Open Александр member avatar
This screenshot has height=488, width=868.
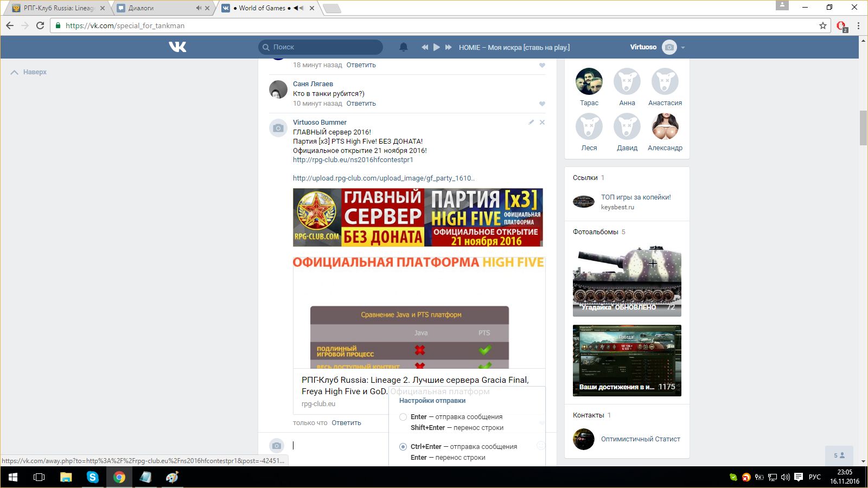tap(665, 126)
